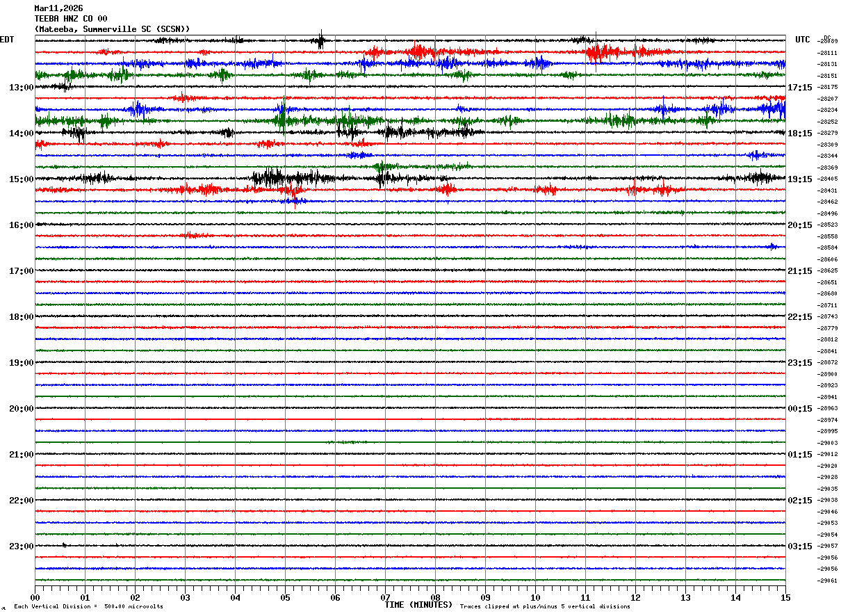Screen dimensions: 841x616
Task: Click the '03:15' UTC time label
Action: tap(800, 546)
